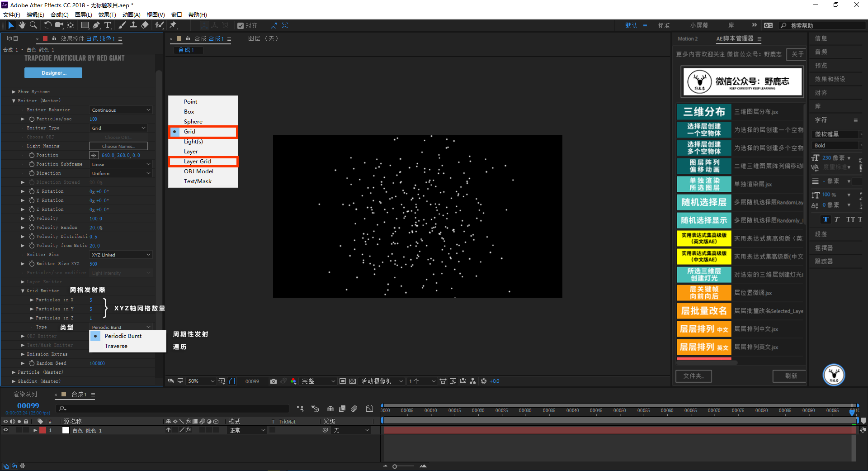
Task: Toggle the Velocity stopwatch
Action: (32, 219)
